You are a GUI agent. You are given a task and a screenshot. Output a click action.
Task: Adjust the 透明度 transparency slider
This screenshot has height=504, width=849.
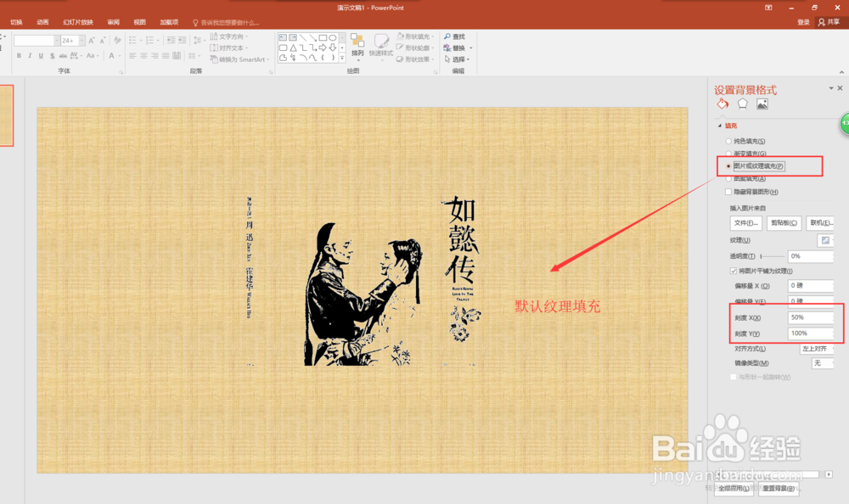[x=773, y=256]
